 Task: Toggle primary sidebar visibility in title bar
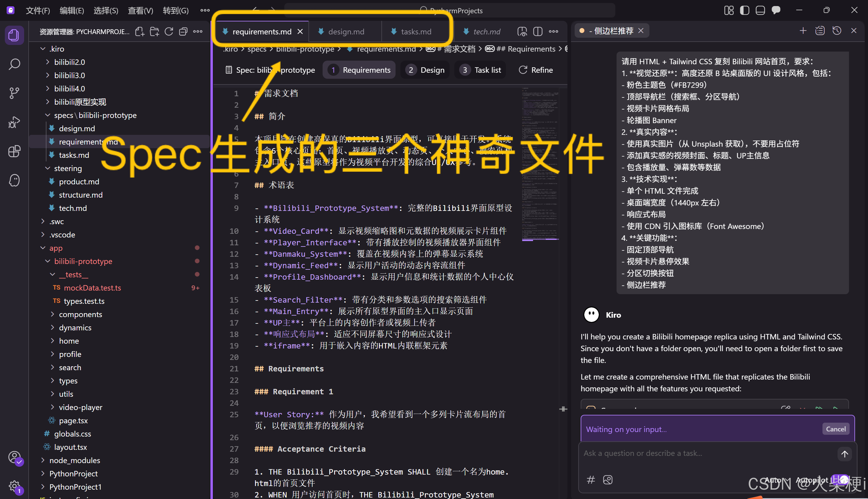[x=745, y=10]
